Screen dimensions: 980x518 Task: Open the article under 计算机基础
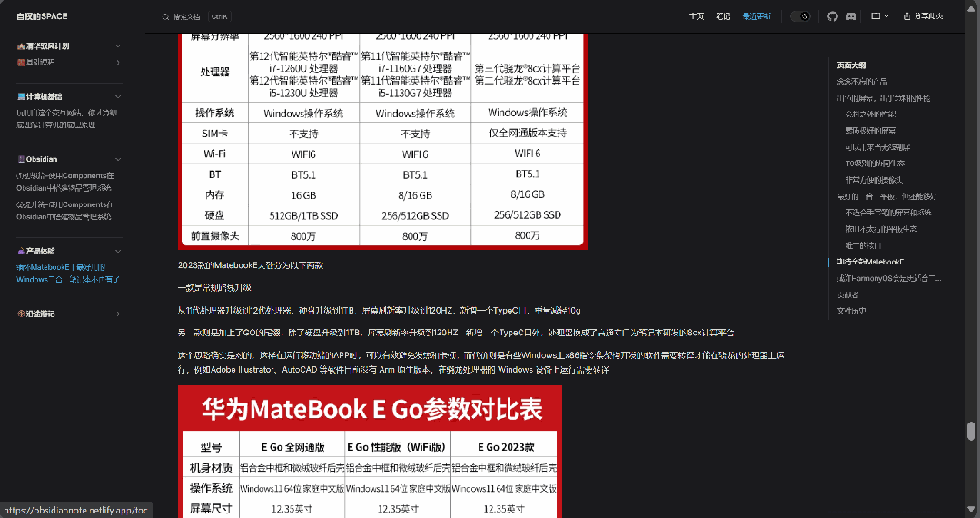coord(66,119)
